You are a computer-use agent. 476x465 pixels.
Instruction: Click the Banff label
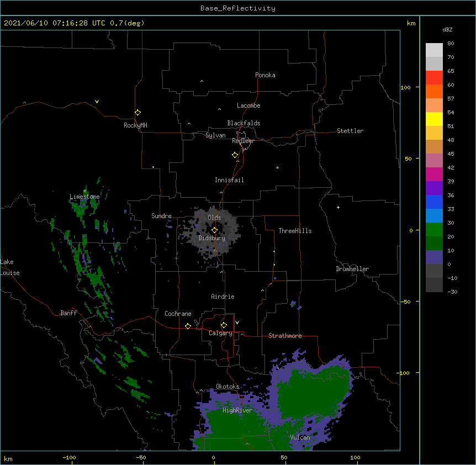point(68,313)
